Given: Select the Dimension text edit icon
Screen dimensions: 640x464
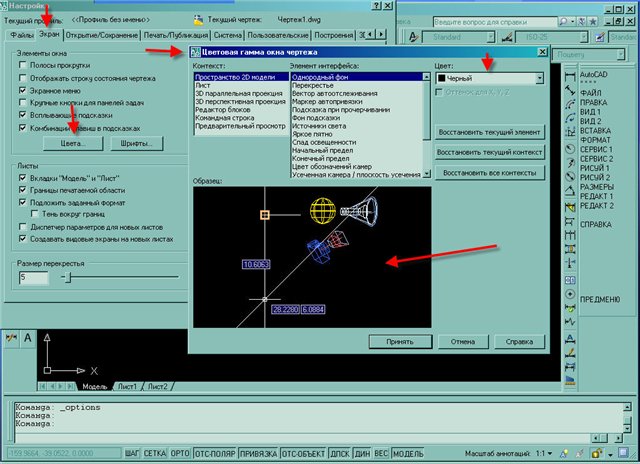Looking at the screenshot, I should click(570, 353).
